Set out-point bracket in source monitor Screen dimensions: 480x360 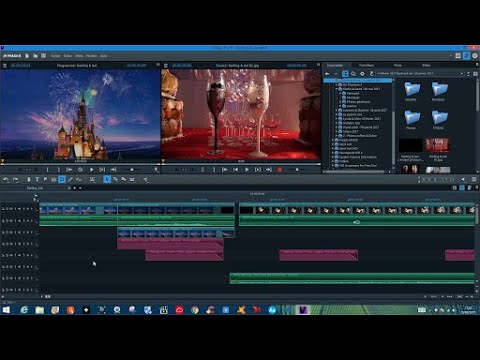pyautogui.click(x=214, y=170)
